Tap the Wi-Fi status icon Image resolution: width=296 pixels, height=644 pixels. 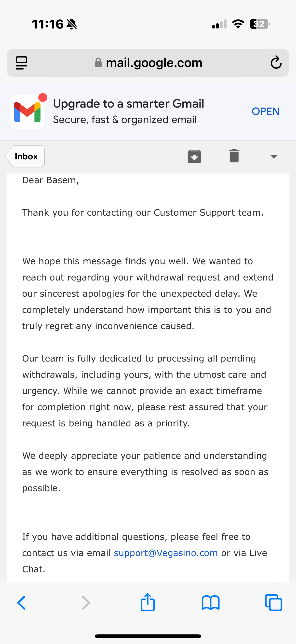point(238,24)
